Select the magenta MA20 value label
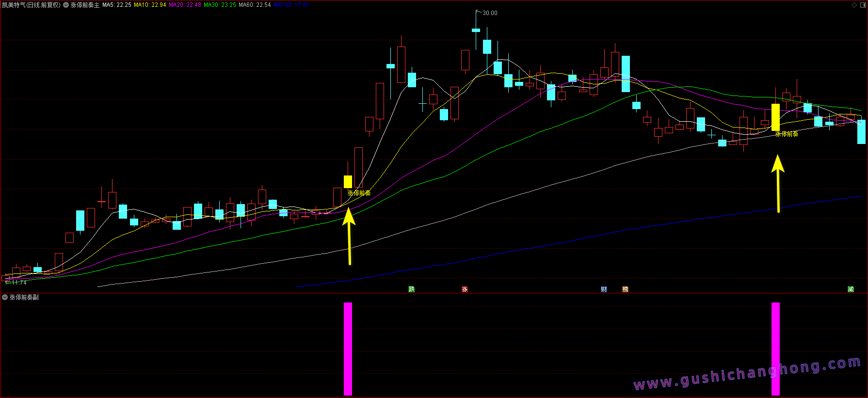 click(185, 5)
